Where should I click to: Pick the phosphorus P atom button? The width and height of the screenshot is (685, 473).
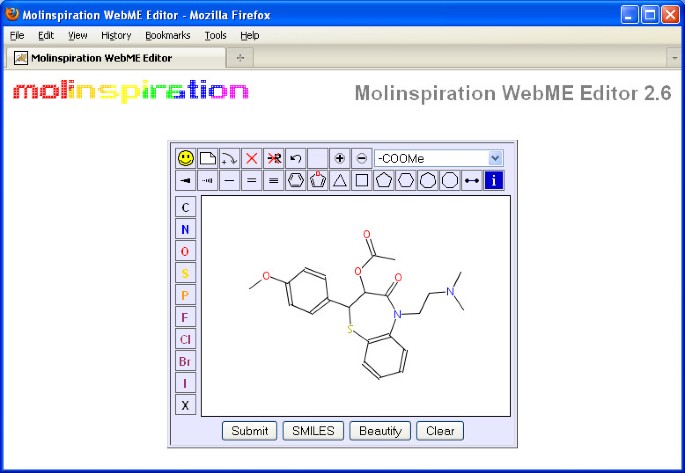pos(185,295)
